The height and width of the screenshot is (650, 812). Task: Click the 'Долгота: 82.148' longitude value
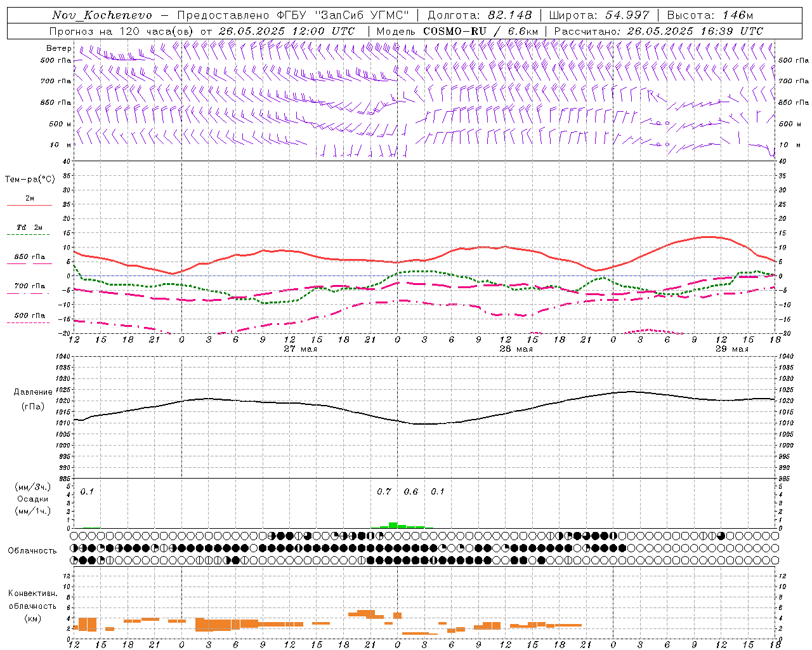[480, 15]
